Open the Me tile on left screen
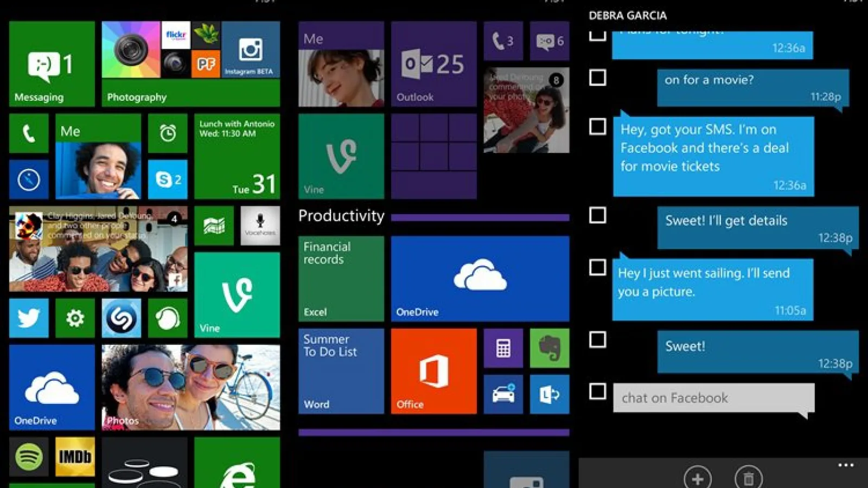 (x=98, y=156)
